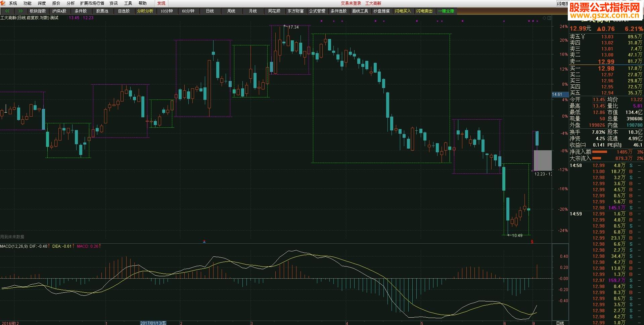Click the chart title 工大高新(日线.前复权.对数)
The image size is (644, 325).
[25, 18]
